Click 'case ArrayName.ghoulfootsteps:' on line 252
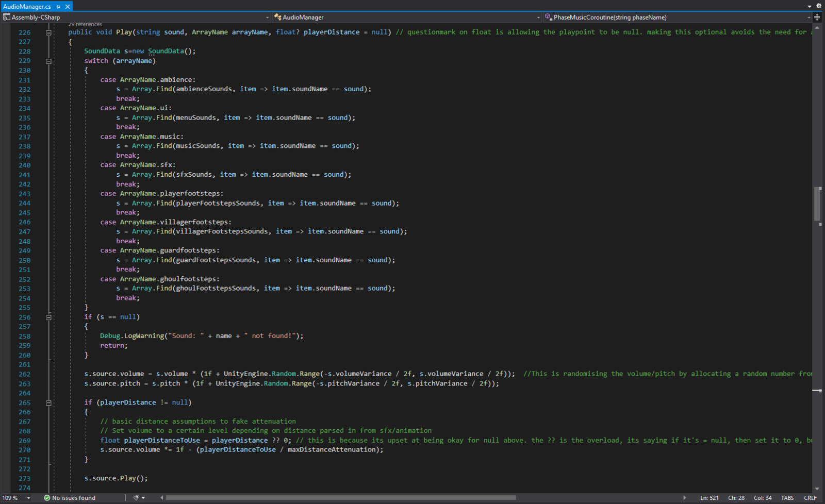 pyautogui.click(x=160, y=279)
